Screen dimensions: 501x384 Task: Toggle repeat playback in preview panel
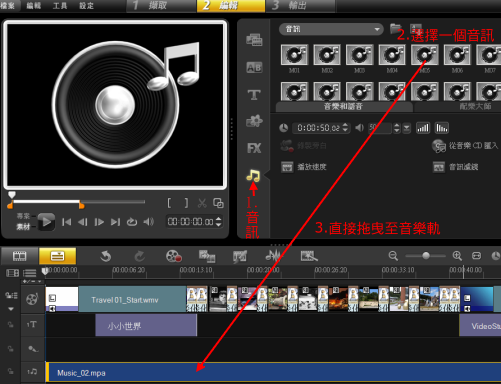tap(132, 222)
